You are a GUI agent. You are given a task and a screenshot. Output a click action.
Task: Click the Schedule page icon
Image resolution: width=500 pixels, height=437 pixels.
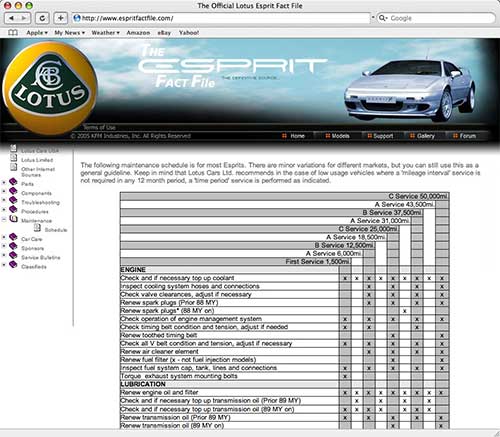37,228
